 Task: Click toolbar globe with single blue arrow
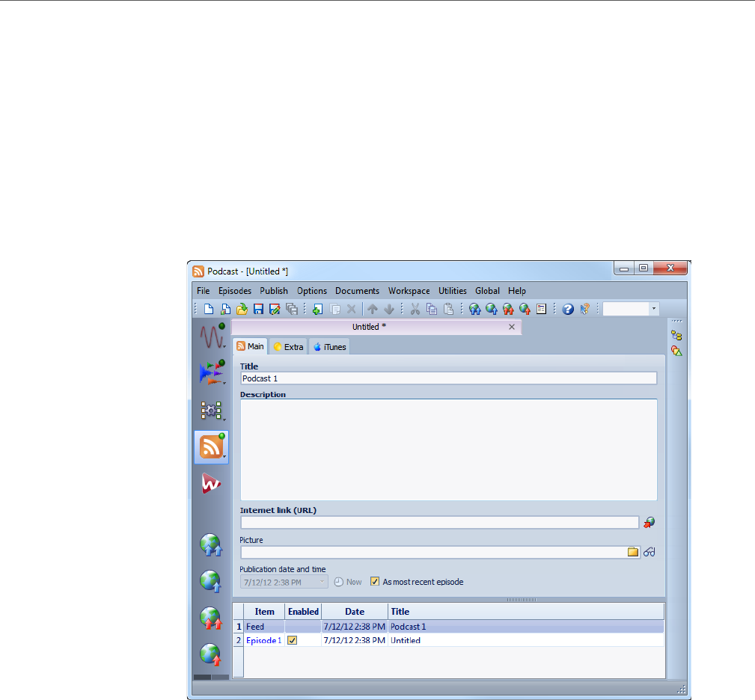click(x=492, y=309)
